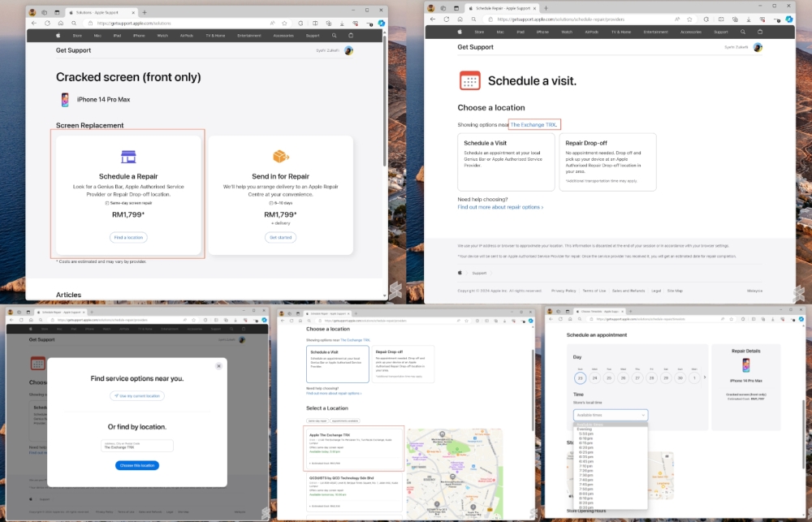Choose 6:45 pm in the times list
Screen dimensions: 812x522
point(585,461)
